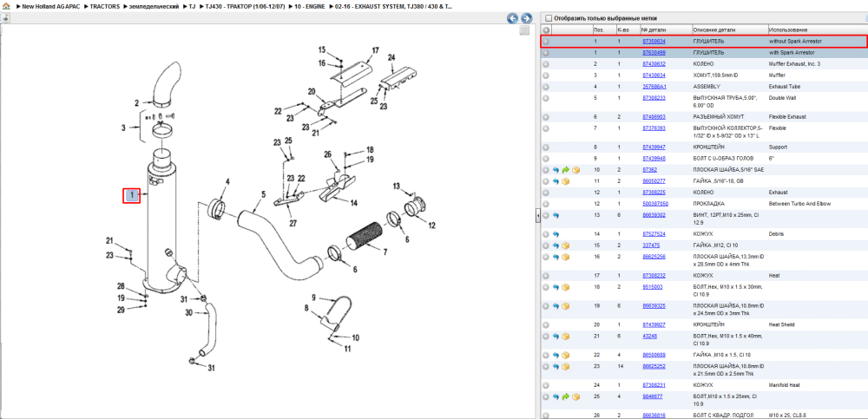Image resolution: width=868 pixels, height=419 pixels.
Task: Click the yellow box icon in row 11
Action: point(566,181)
